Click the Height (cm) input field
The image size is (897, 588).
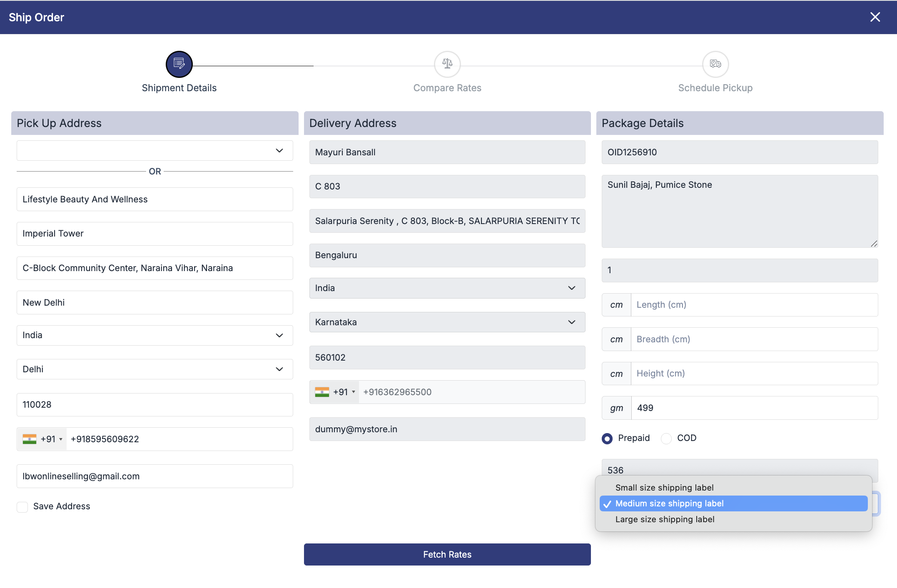[x=754, y=374]
